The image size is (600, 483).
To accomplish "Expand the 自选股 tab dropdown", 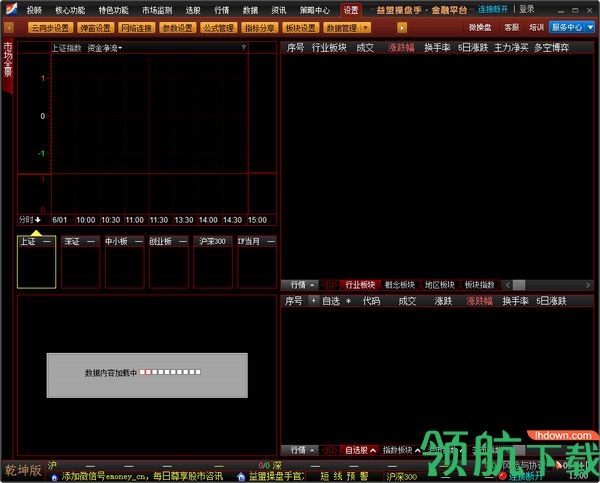I will [x=373, y=450].
